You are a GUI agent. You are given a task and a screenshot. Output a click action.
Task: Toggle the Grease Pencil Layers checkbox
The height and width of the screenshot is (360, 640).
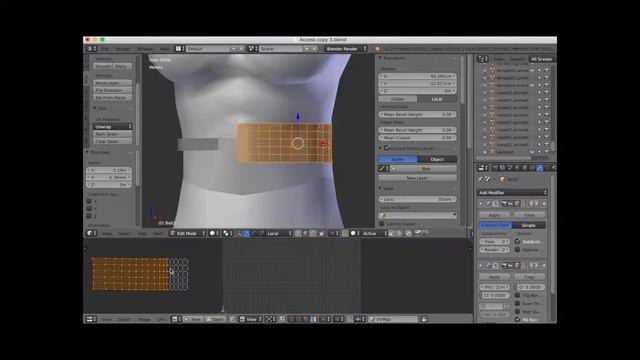(387, 148)
